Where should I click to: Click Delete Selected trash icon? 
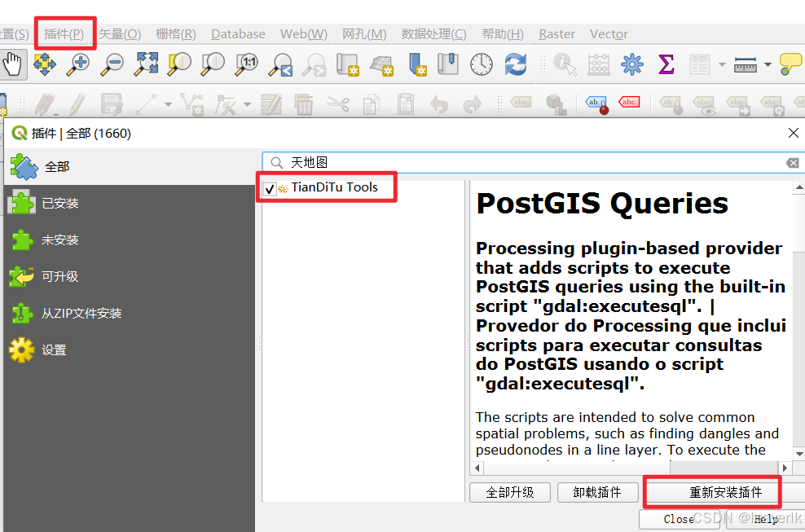pyautogui.click(x=303, y=104)
